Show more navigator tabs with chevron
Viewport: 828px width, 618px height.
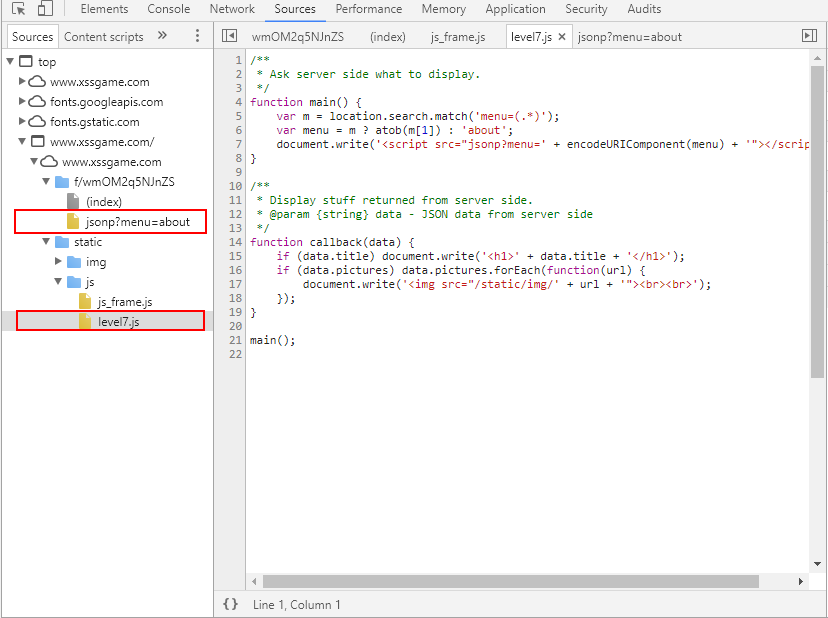162,36
